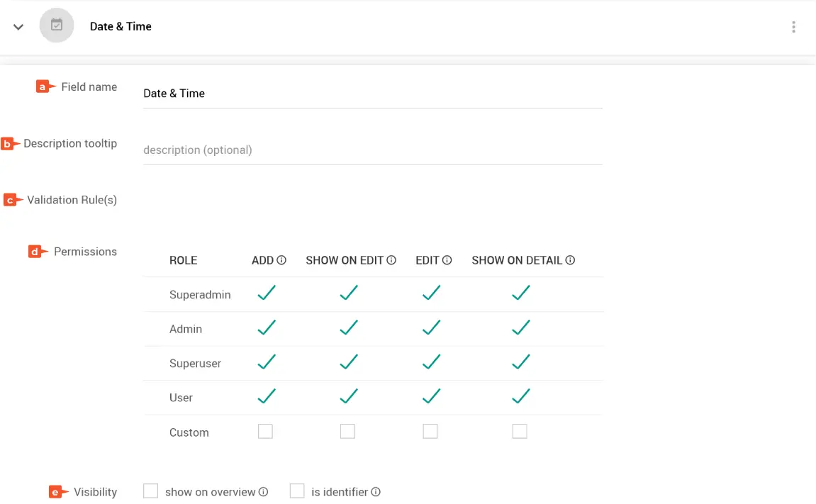Enable the show on overview checkbox

[x=150, y=491]
